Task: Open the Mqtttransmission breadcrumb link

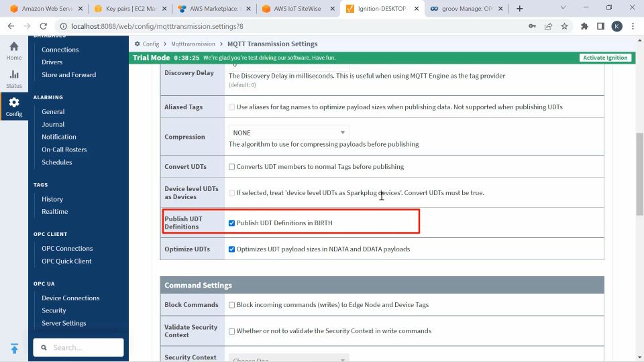Action: click(193, 44)
